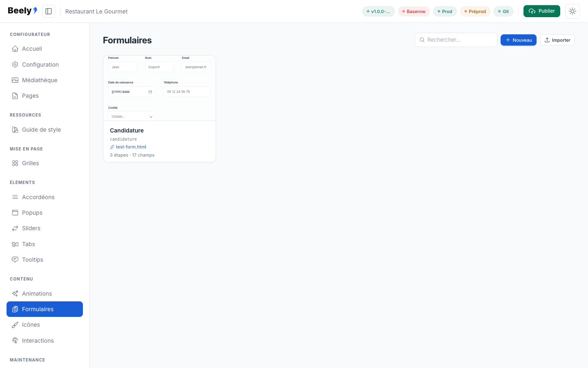This screenshot has width=588, height=368.
Task: Click the Tabs icon
Action: [15, 244]
